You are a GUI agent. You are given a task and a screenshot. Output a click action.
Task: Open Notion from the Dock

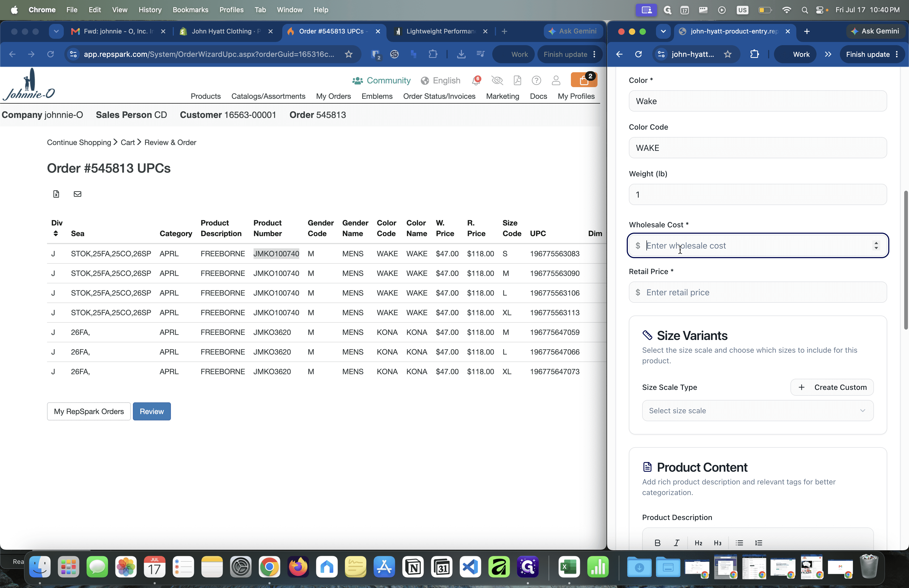click(x=413, y=567)
